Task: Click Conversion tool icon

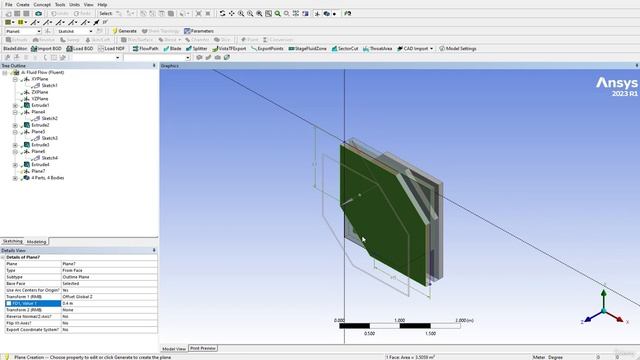Action: click(278, 40)
